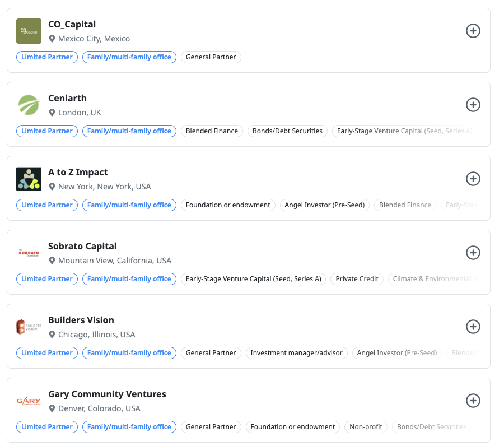This screenshot has height=446, width=504.
Task: Select General Partner tag on Gary Community Ventures
Action: coord(211,427)
